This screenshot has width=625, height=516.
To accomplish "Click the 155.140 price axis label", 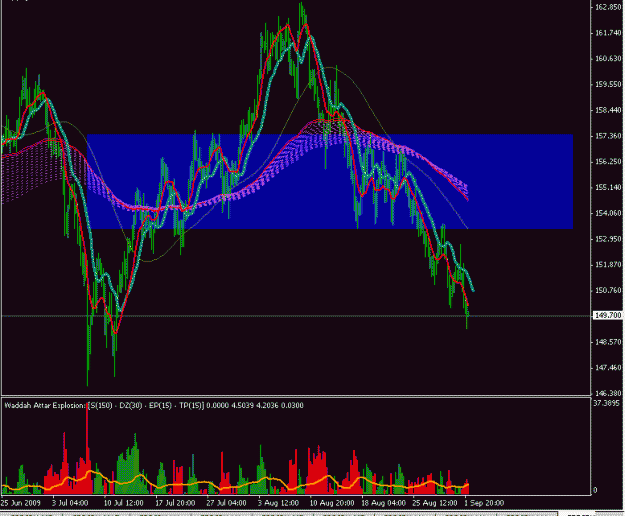I will tap(608, 187).
